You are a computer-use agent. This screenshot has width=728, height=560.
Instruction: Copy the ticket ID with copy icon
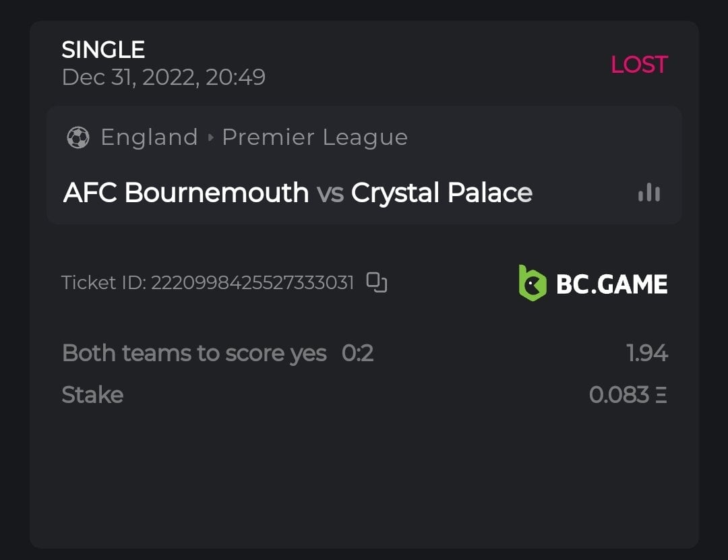[x=377, y=282]
